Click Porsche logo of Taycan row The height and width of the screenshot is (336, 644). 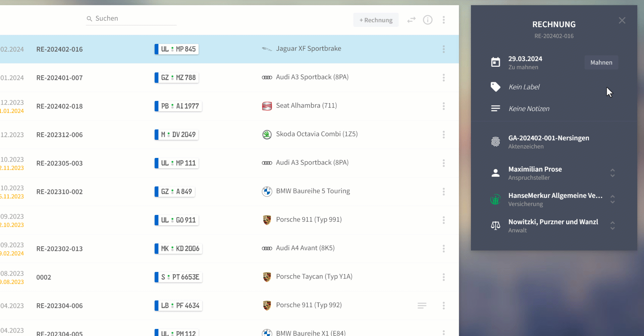(267, 277)
